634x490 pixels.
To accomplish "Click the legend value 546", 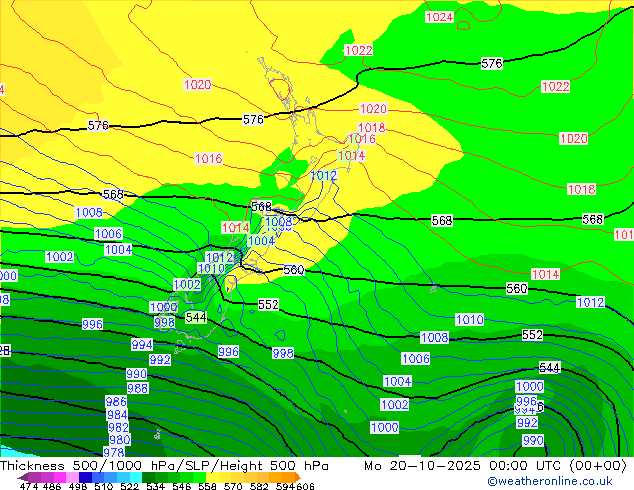I will click(x=182, y=486).
